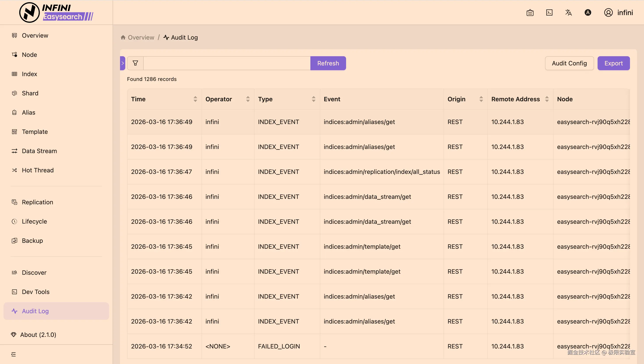Click the clipboard icon in top bar

click(530, 12)
